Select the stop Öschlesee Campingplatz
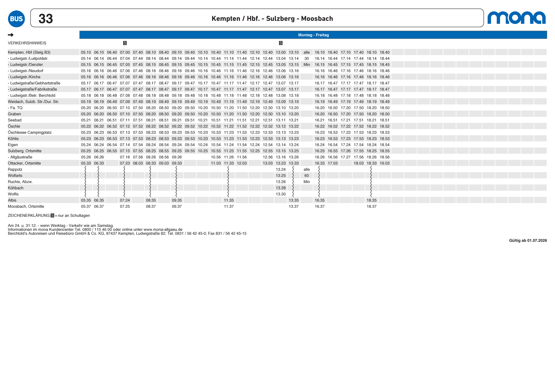 30,133
